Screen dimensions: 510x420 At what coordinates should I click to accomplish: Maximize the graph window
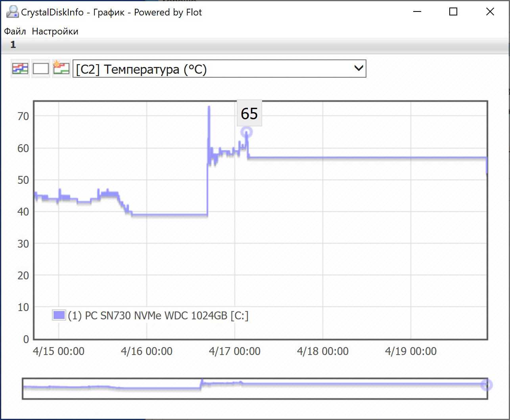[x=453, y=12]
